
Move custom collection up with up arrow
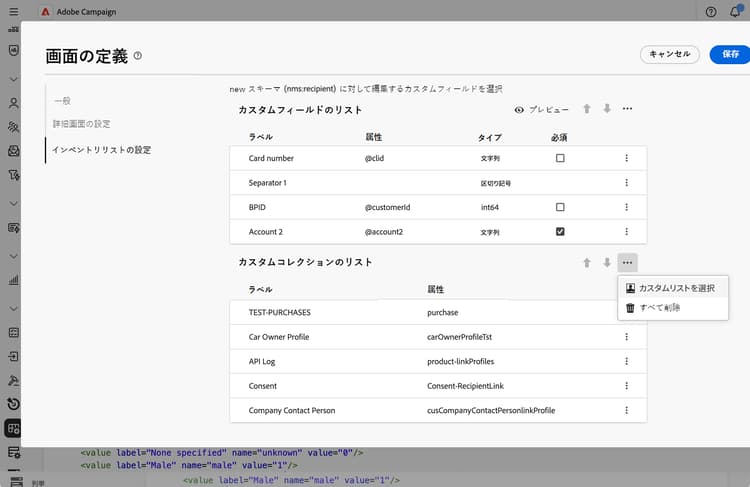pyautogui.click(x=587, y=263)
